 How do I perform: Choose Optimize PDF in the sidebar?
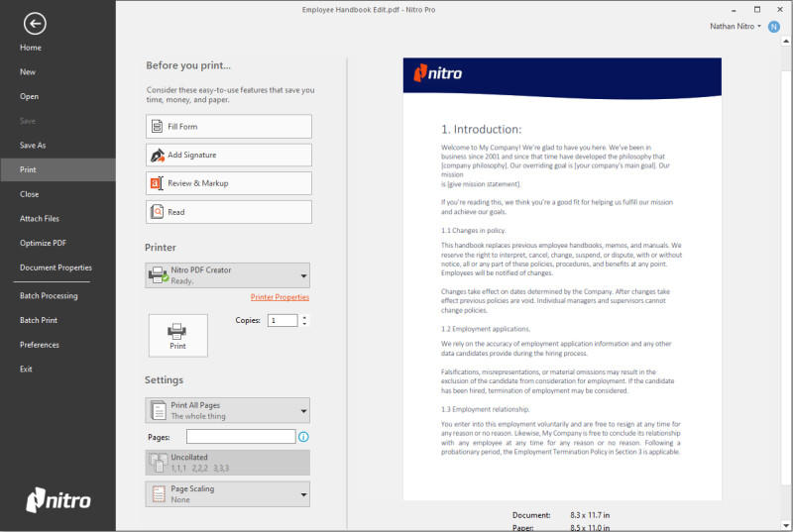[43, 243]
